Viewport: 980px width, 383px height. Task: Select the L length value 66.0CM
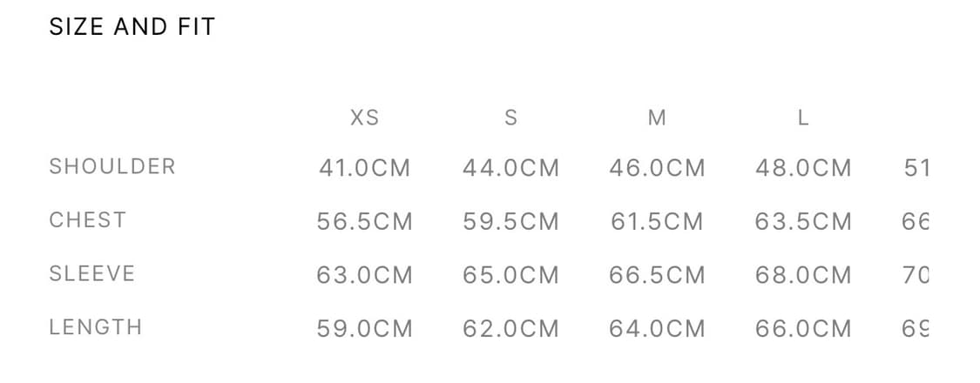point(803,330)
